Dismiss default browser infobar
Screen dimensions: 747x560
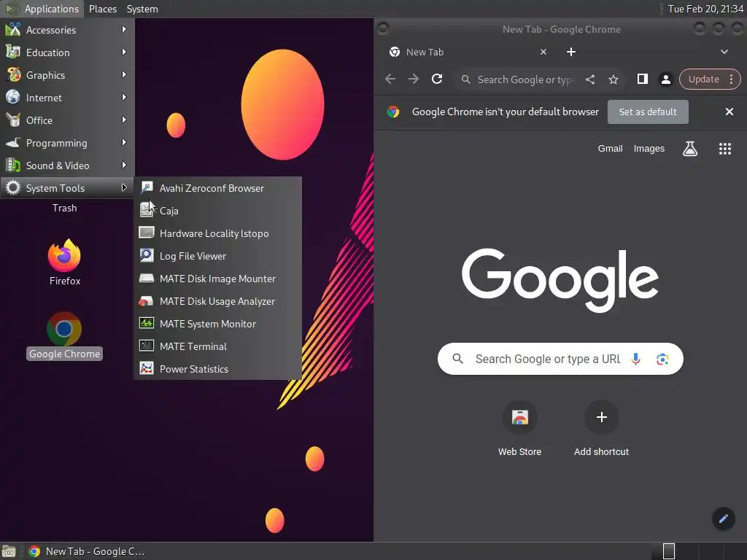click(729, 112)
